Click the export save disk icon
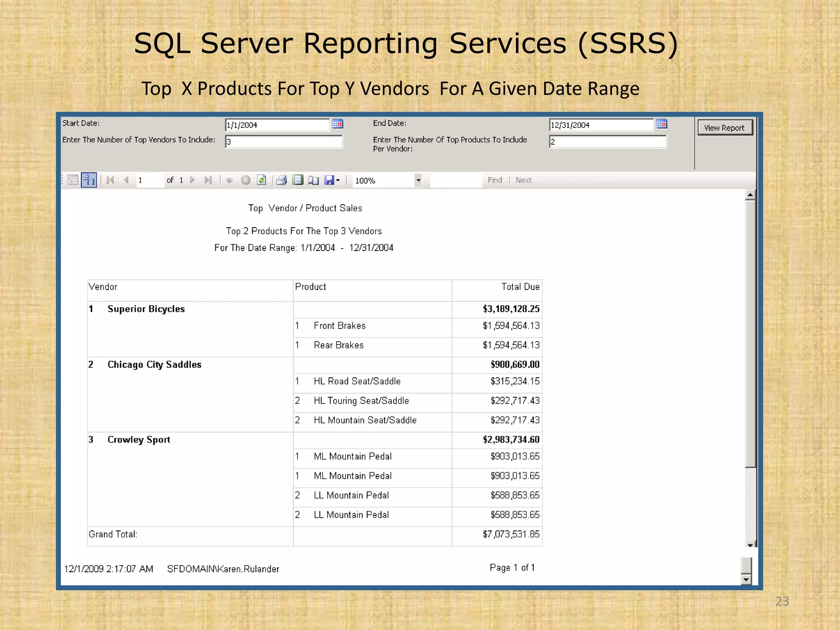Screen dimensions: 840x630 pos(329,180)
